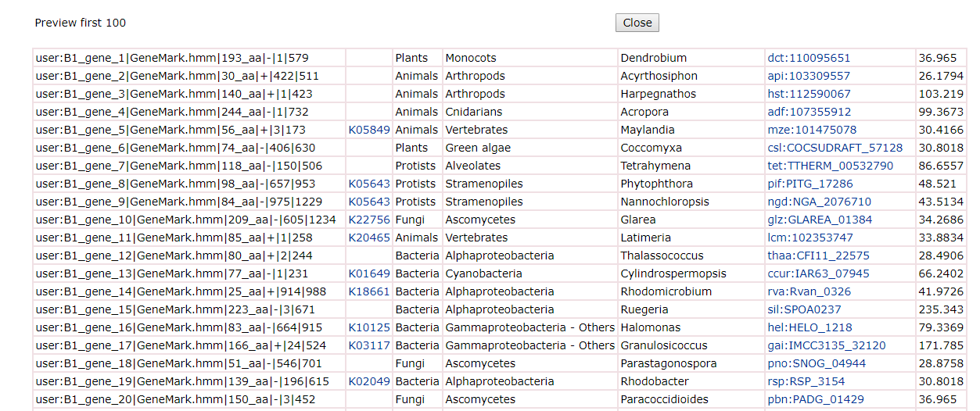The width and height of the screenshot is (980, 411).
Task: Open KO link K02049
Action: pyautogui.click(x=369, y=381)
